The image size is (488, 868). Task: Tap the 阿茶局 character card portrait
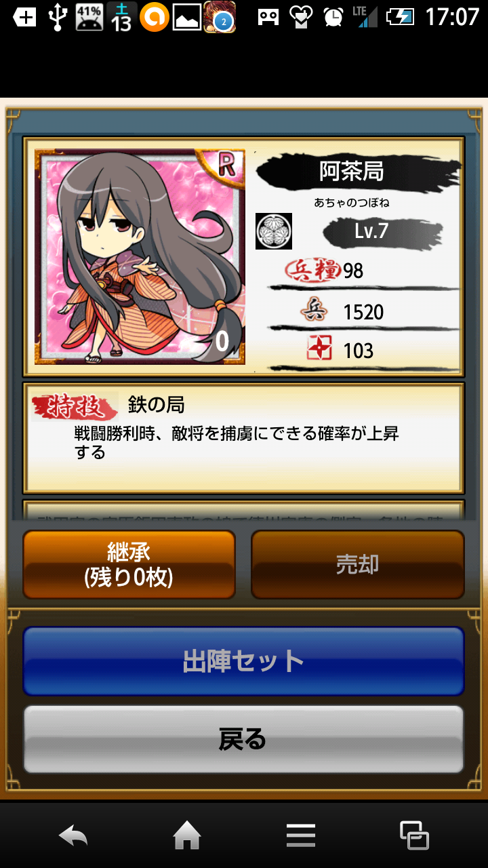pos(140,258)
